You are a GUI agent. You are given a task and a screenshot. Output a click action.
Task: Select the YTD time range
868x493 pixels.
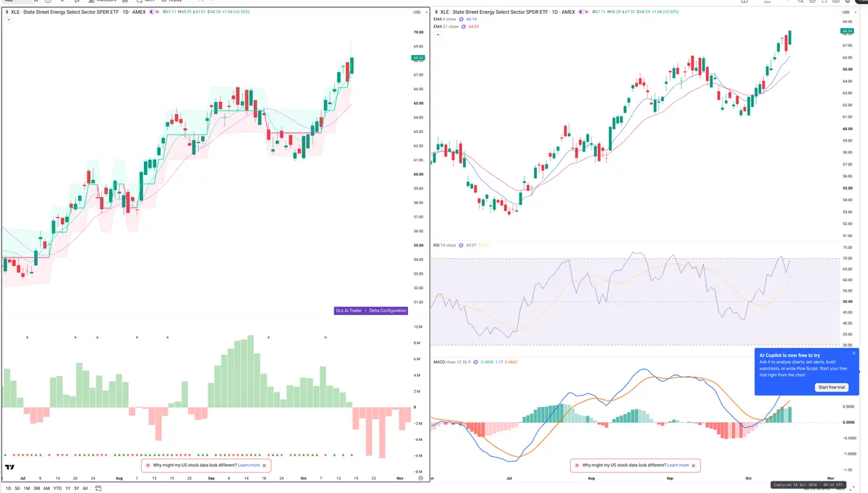pyautogui.click(x=57, y=489)
